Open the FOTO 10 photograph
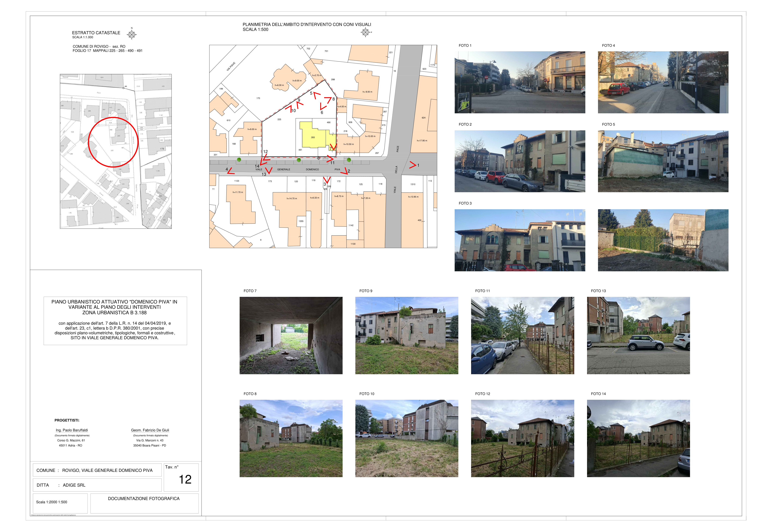772x532 pixels. click(x=406, y=438)
